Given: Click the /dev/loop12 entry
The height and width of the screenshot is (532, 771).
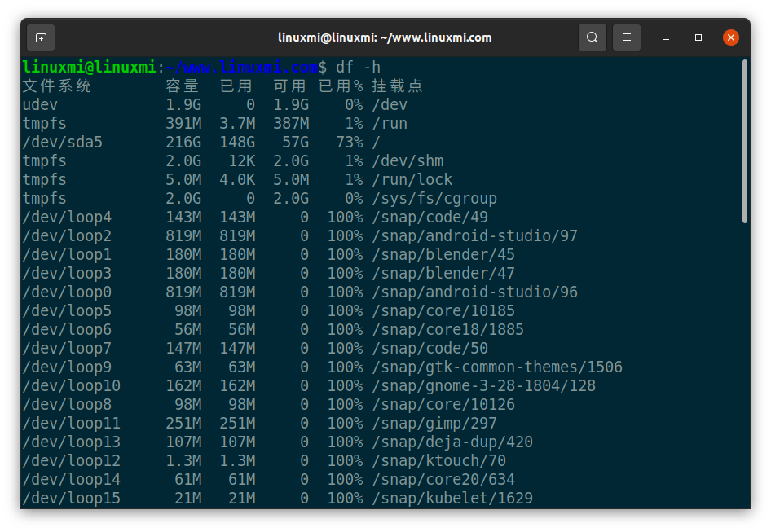Looking at the screenshot, I should 71,460.
